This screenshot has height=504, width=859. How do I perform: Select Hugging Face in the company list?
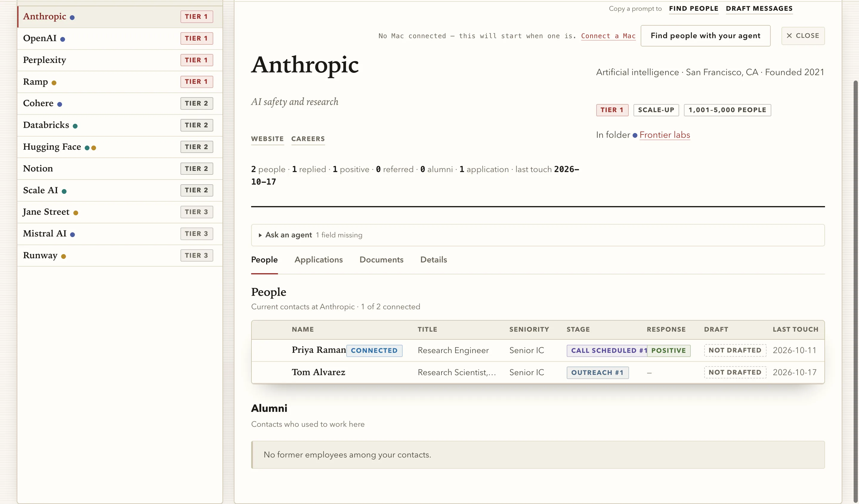click(120, 147)
